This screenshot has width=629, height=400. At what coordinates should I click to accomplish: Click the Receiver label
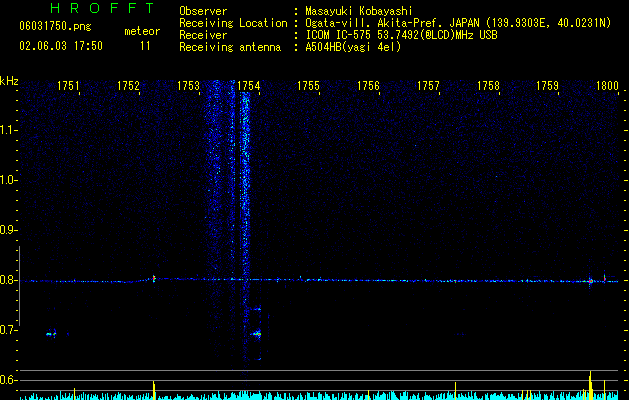203,35
